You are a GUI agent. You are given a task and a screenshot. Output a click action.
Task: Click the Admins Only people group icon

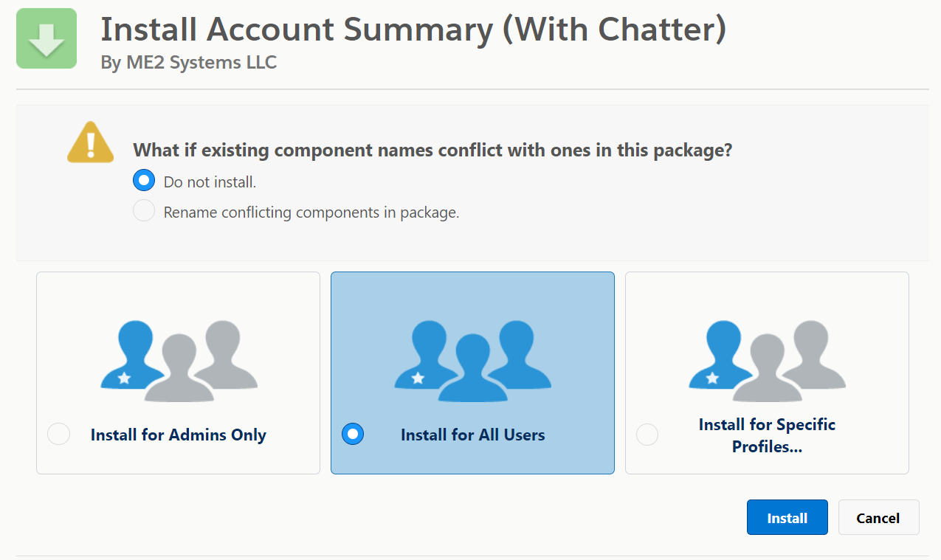[x=179, y=361]
